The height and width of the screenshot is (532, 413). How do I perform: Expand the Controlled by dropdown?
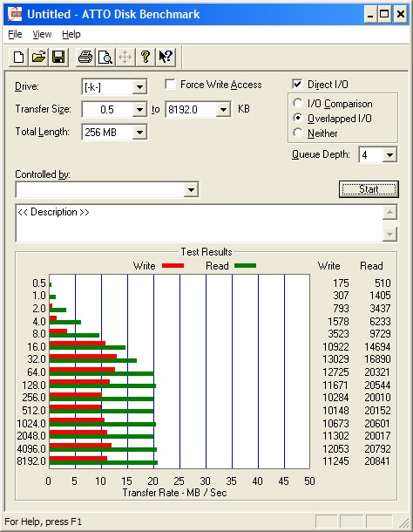[x=191, y=189]
